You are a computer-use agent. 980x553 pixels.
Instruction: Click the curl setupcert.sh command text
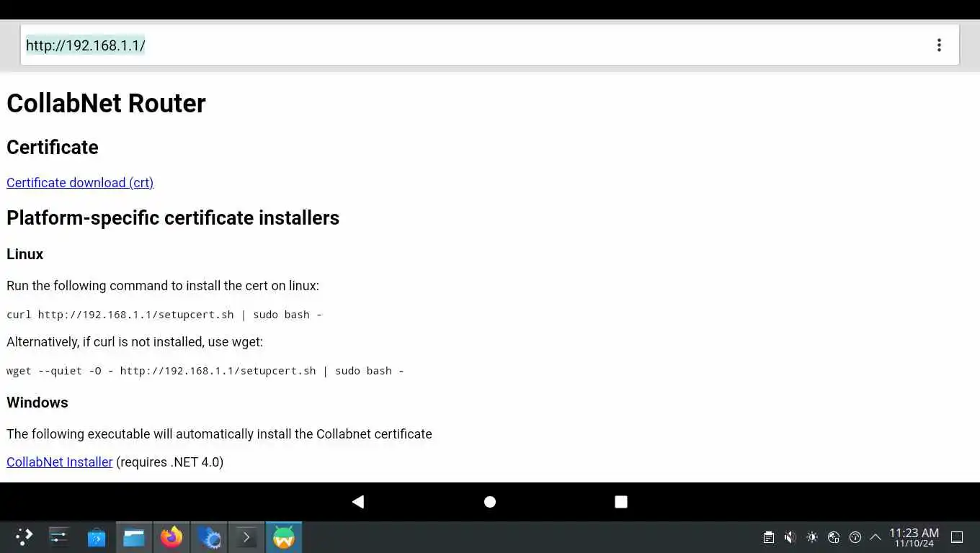pyautogui.click(x=164, y=315)
